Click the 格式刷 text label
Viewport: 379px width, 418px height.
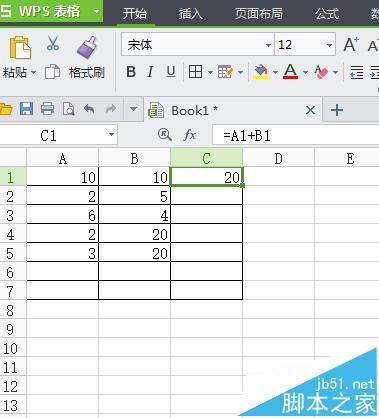point(87,72)
